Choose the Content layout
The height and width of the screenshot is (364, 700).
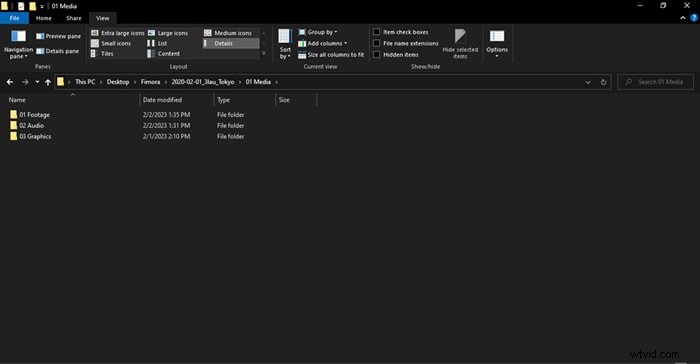click(164, 54)
